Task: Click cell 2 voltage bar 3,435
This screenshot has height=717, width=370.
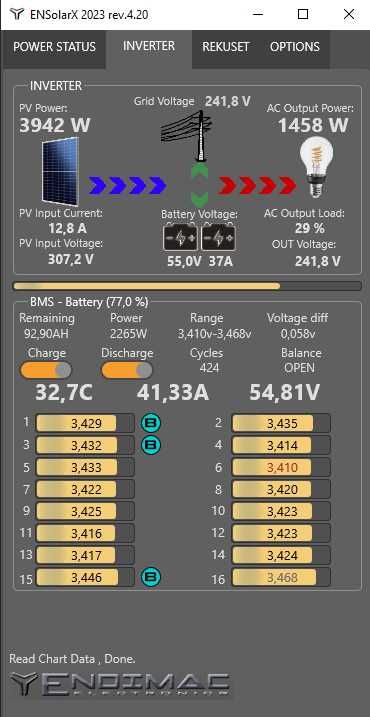Action: click(x=281, y=423)
